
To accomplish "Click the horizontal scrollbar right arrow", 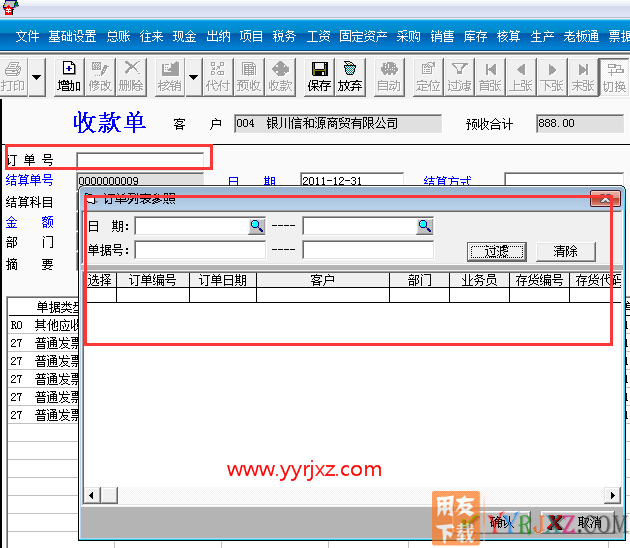I will point(612,495).
